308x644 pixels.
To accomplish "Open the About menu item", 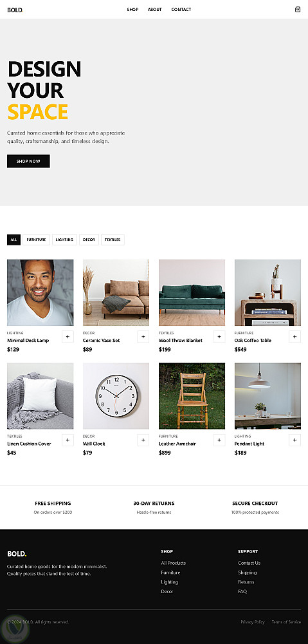I will click(154, 10).
